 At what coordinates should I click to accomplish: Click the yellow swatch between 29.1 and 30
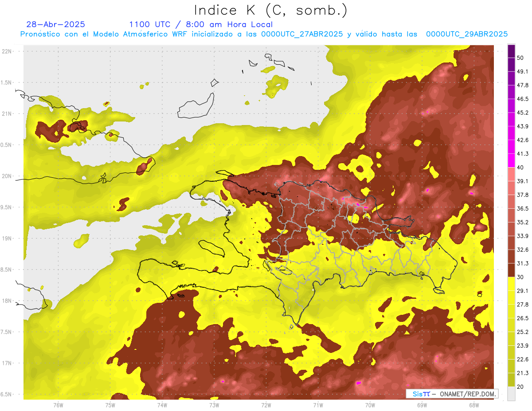coord(511,284)
